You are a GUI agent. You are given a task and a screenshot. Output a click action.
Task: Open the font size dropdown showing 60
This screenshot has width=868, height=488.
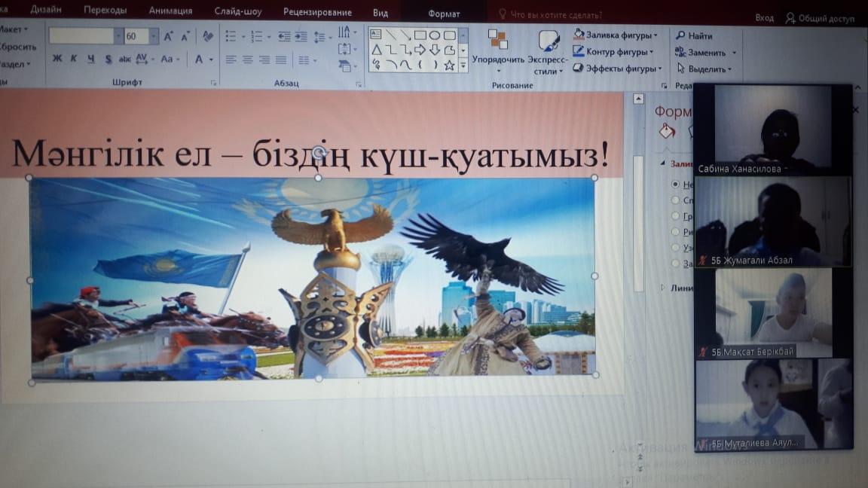point(154,36)
